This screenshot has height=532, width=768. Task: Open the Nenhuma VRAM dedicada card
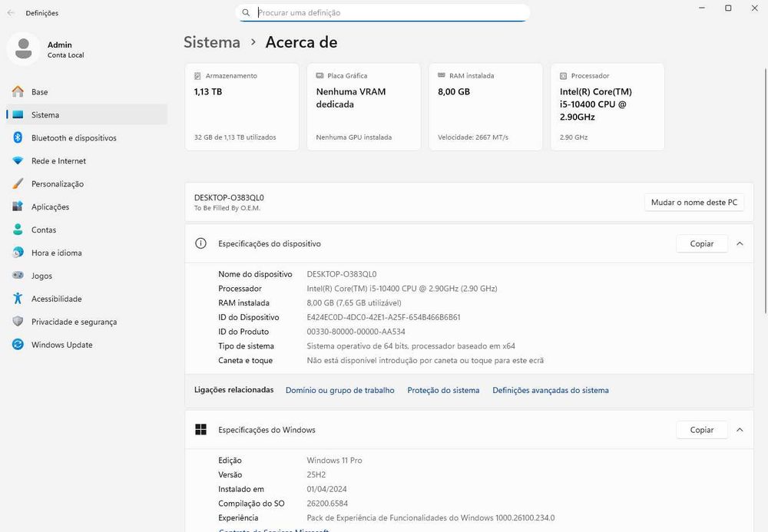click(364, 107)
